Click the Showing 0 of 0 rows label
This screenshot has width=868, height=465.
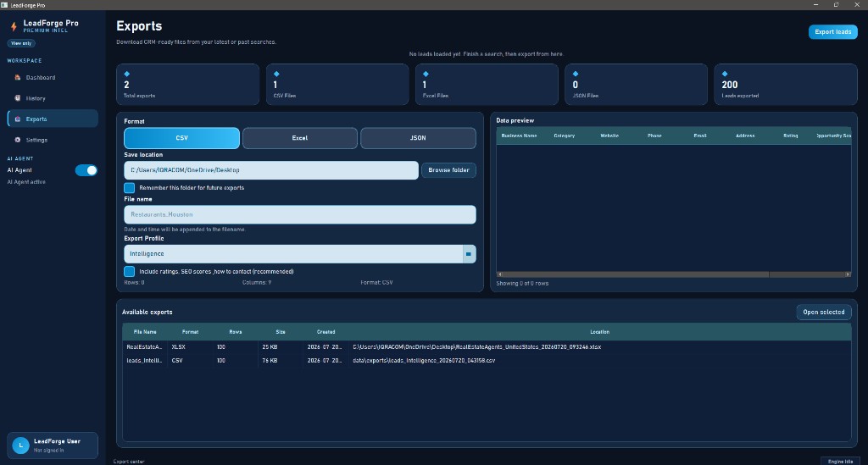(522, 283)
